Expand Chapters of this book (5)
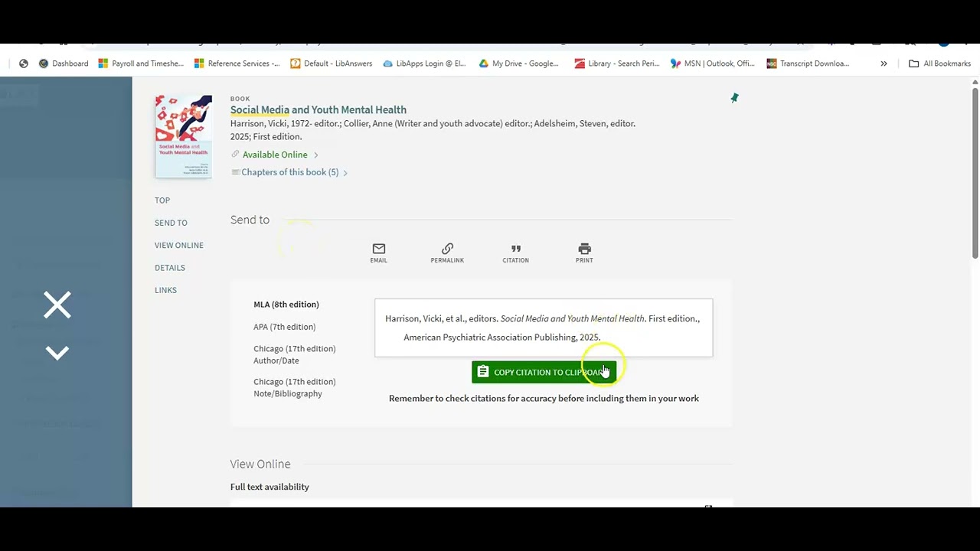980x551 pixels. [289, 172]
